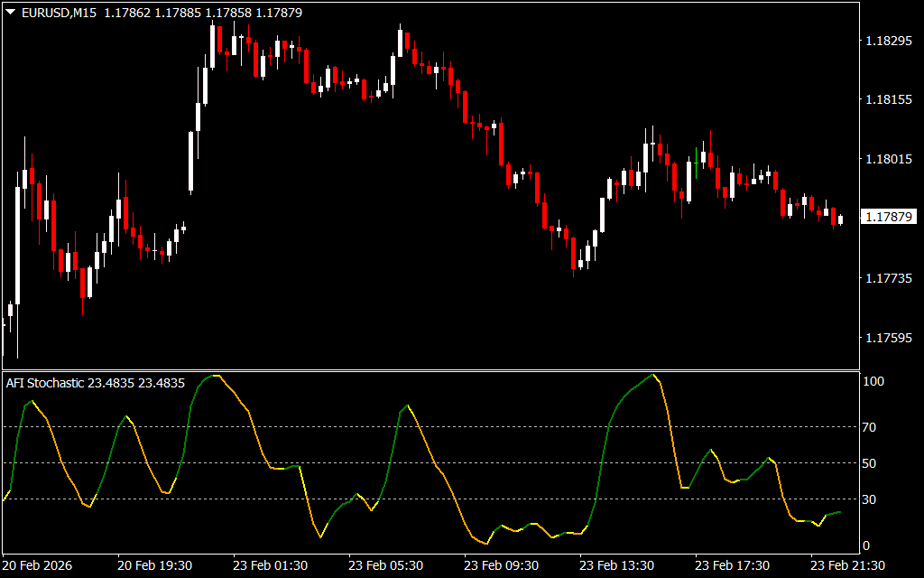Grab the divider above the AFI Stochastic subwindow
The image size is (924, 578).
pyautogui.click(x=429, y=370)
